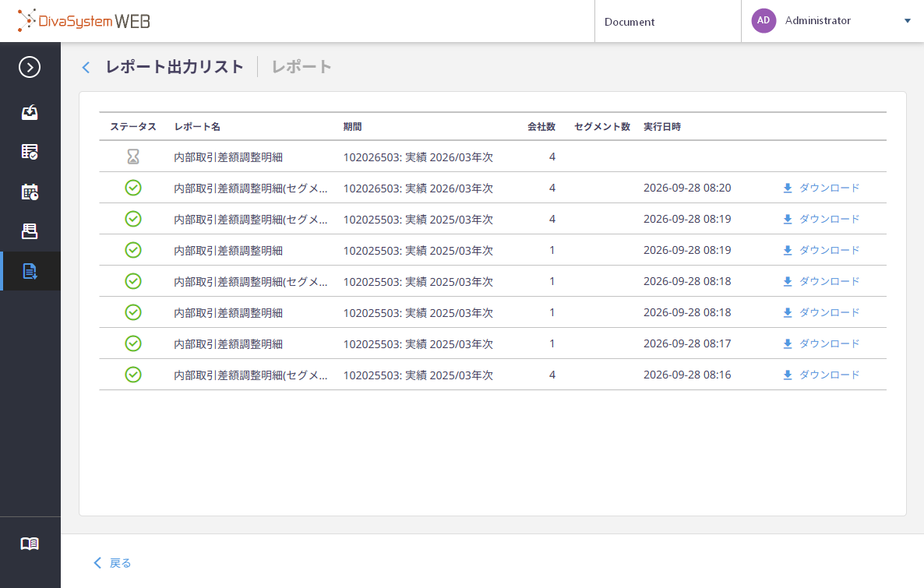Open the inbox tray icon in the sidebar
Image resolution: width=924 pixels, height=588 pixels.
[x=30, y=112]
